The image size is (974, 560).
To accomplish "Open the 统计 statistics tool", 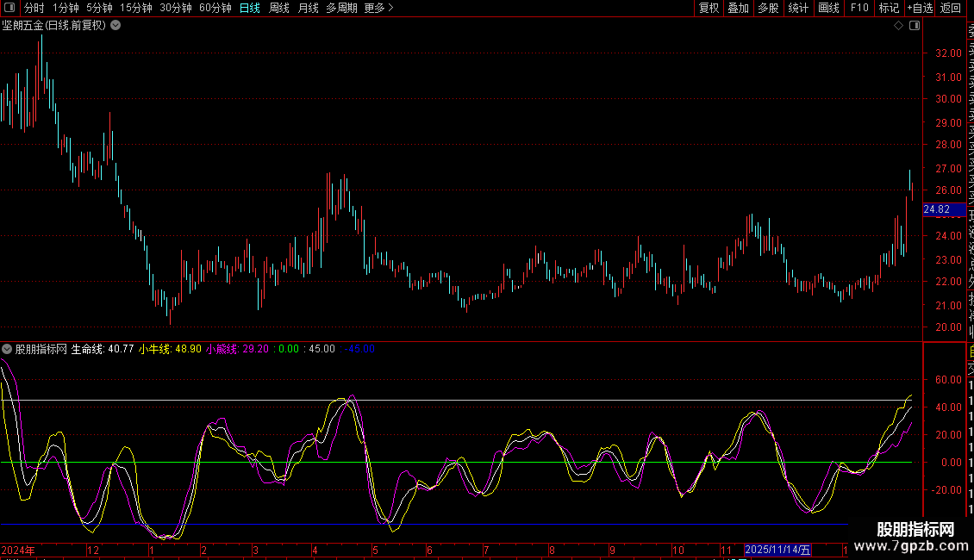I will click(x=798, y=8).
